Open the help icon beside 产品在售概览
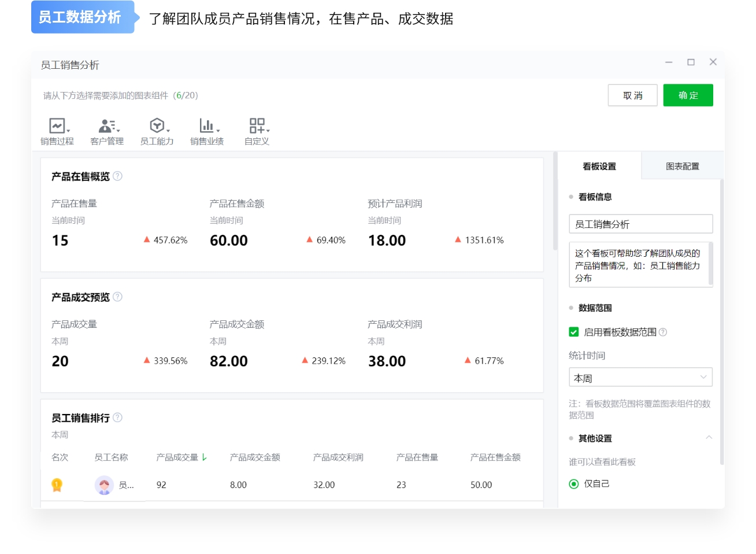This screenshot has width=756, height=554. [118, 176]
